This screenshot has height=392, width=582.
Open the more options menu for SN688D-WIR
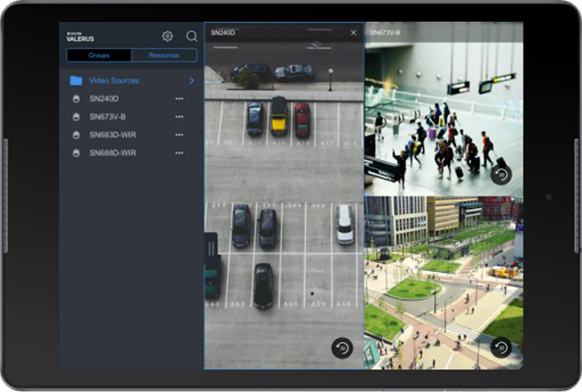point(179,153)
